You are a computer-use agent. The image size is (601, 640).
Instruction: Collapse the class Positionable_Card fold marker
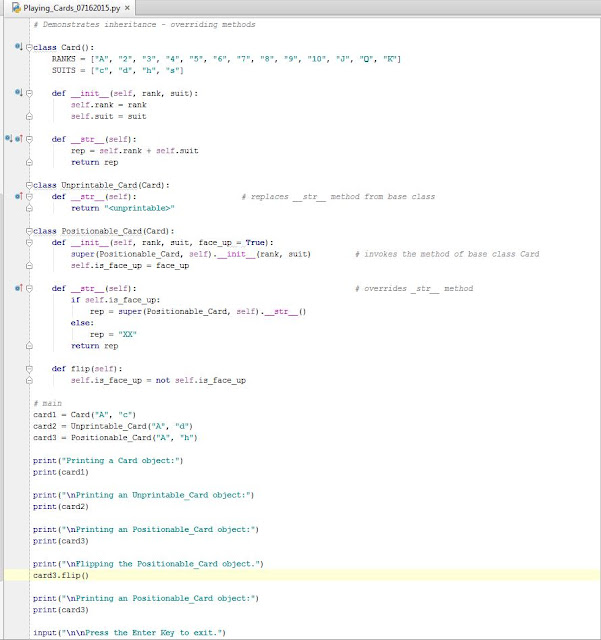click(29, 231)
